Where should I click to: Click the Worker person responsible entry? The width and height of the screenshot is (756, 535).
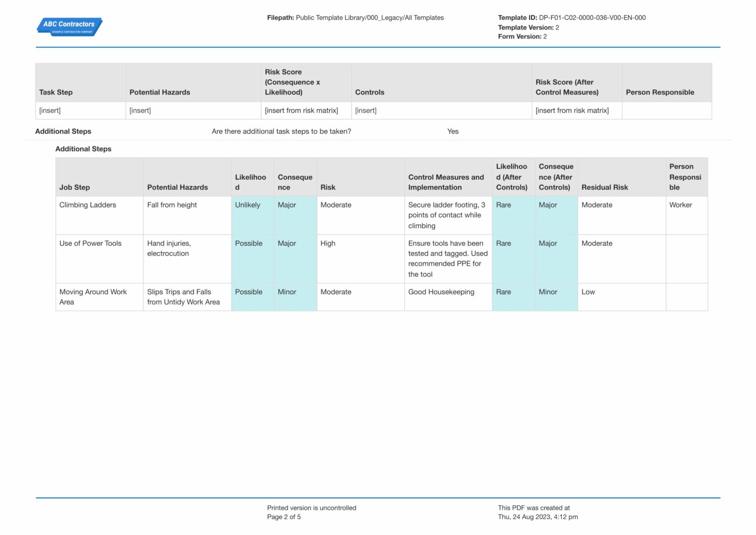680,205
